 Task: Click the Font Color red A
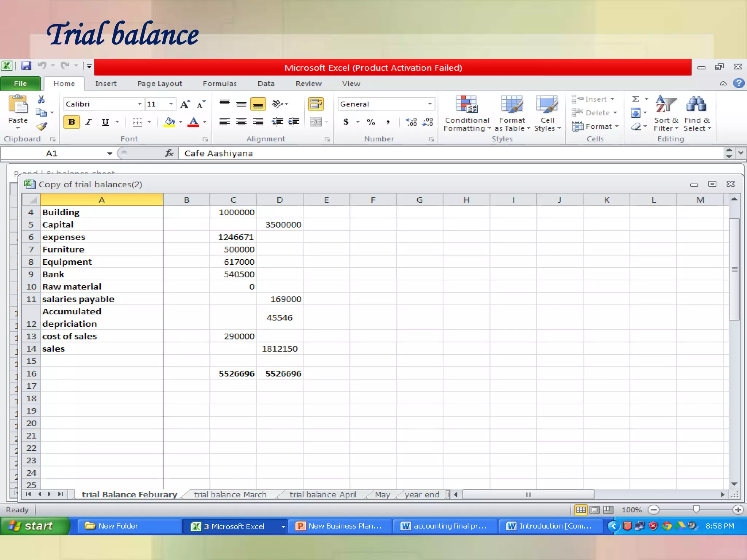pyautogui.click(x=193, y=122)
